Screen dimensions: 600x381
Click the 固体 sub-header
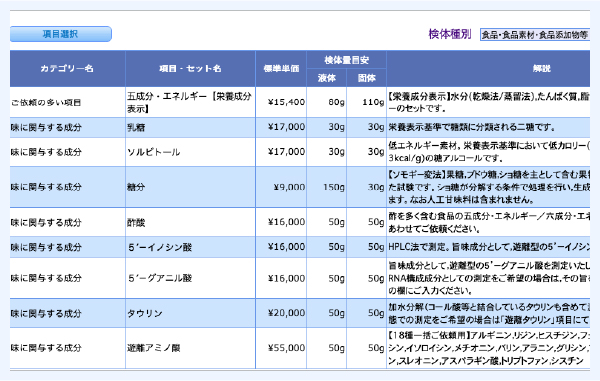pyautogui.click(x=366, y=78)
